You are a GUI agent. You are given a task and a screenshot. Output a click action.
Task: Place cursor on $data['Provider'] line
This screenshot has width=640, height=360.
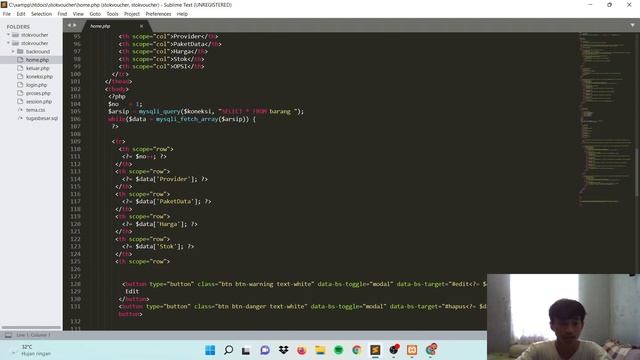(x=165, y=179)
